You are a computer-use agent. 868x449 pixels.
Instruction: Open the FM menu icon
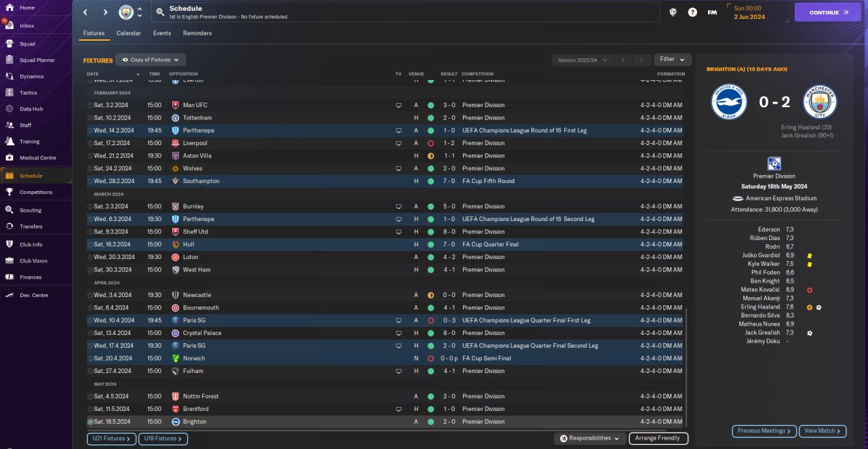pos(712,12)
